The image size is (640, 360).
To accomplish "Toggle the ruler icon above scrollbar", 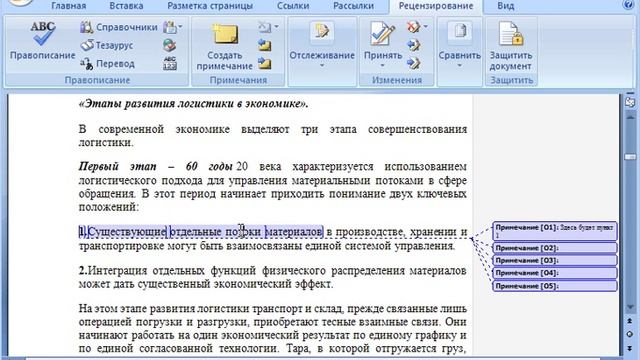I will coord(630,102).
